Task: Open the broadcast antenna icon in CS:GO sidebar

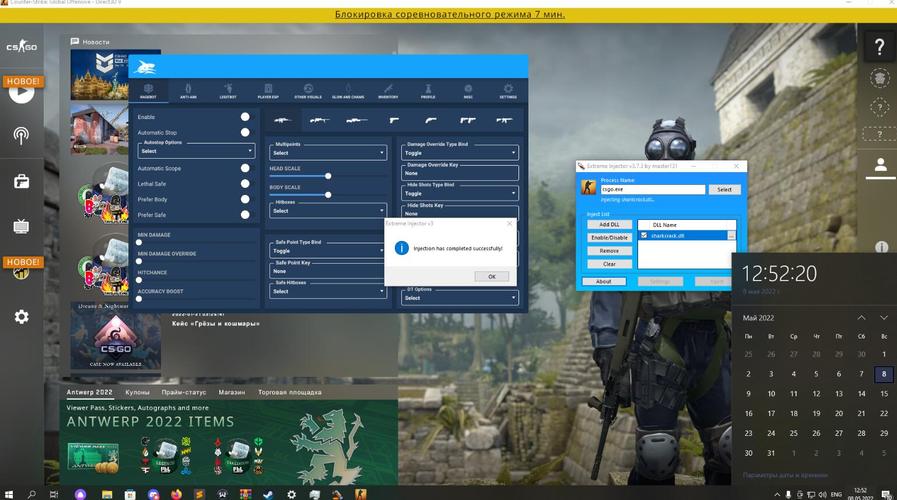Action: coord(21,136)
